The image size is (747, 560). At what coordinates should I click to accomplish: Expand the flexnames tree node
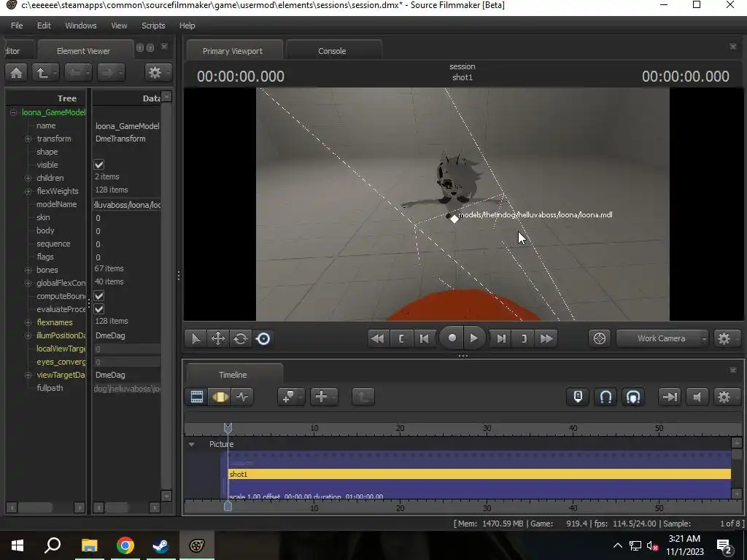(28, 322)
